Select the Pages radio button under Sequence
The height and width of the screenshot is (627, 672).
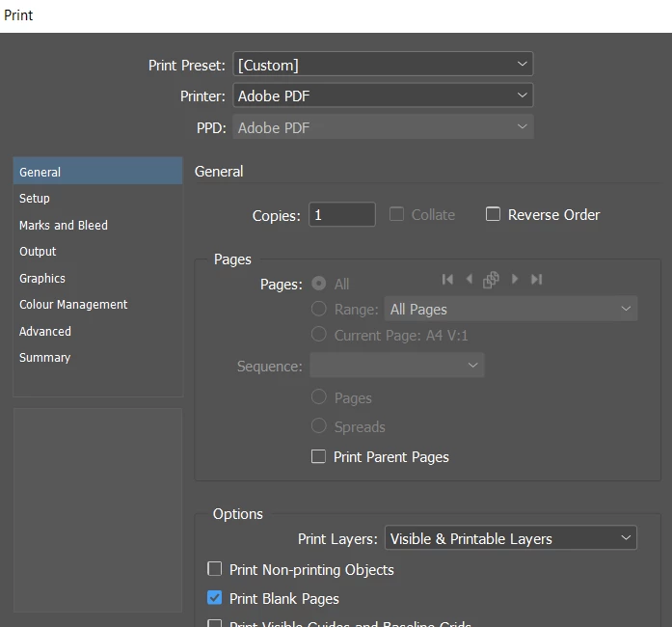(318, 396)
